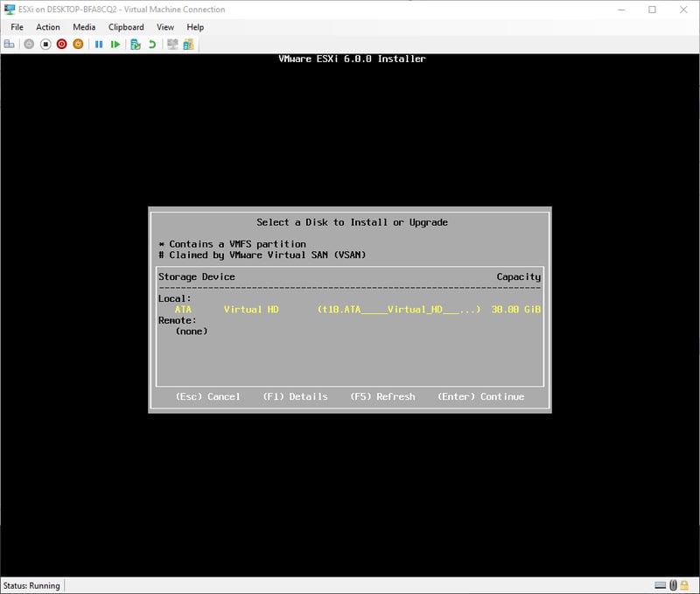Open the Media menu
Screen dimensions: 700x594
pos(84,27)
